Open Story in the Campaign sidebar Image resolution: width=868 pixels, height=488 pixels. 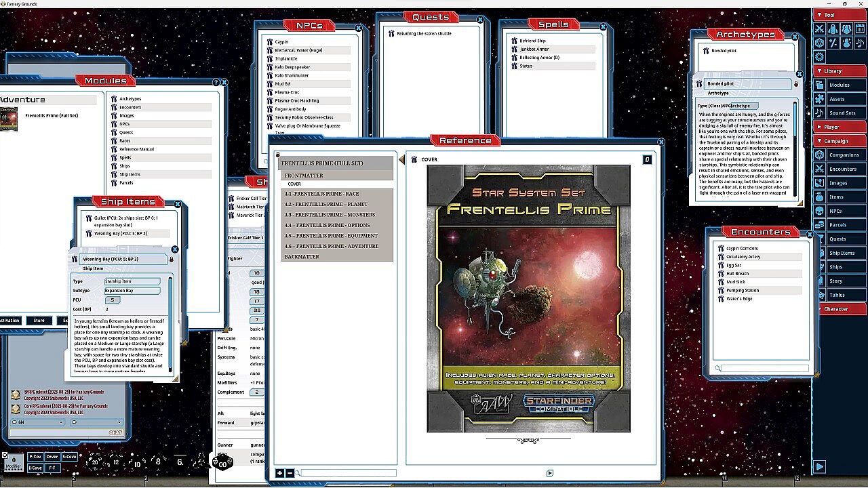click(840, 281)
